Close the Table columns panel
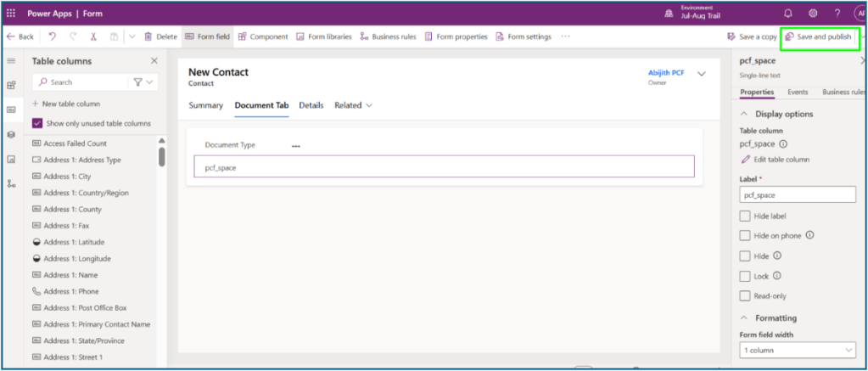868x371 pixels. 154,61
